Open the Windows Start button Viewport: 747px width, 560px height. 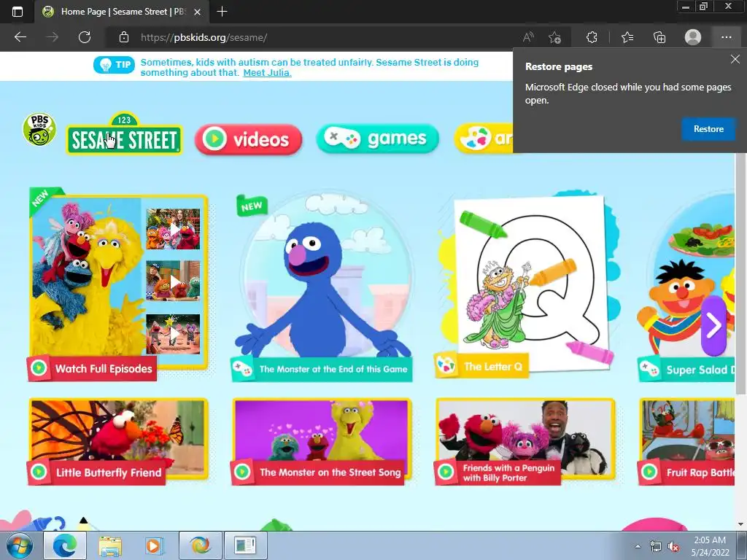click(20, 545)
